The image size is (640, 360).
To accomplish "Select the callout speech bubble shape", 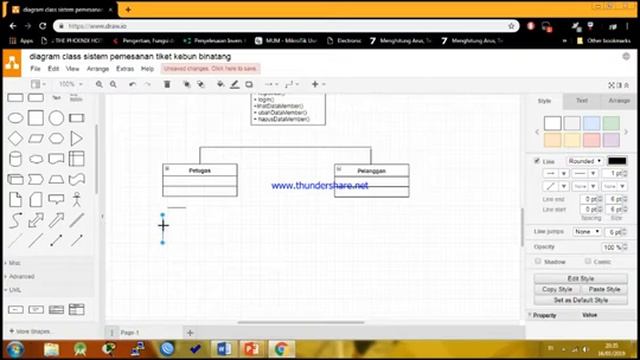I will point(56,199).
